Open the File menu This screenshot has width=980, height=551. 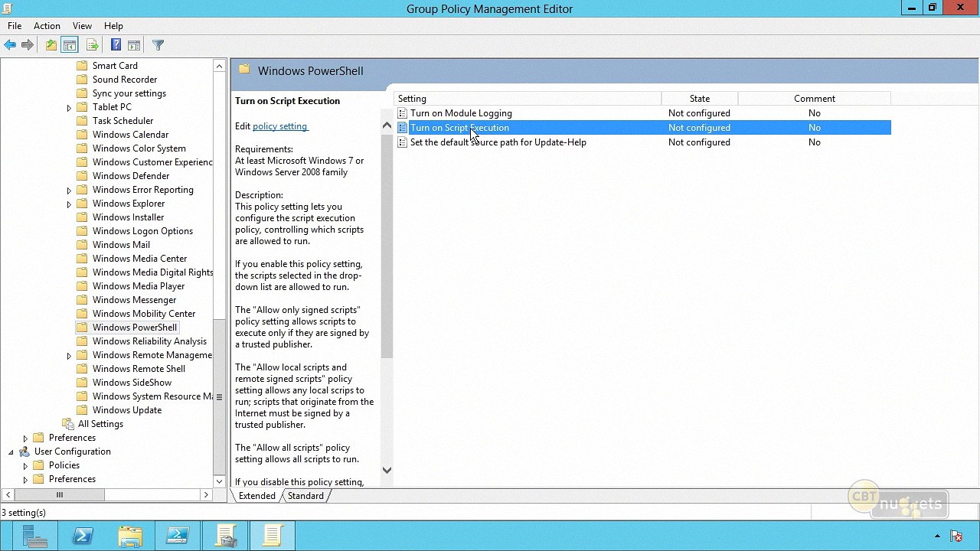coord(15,26)
